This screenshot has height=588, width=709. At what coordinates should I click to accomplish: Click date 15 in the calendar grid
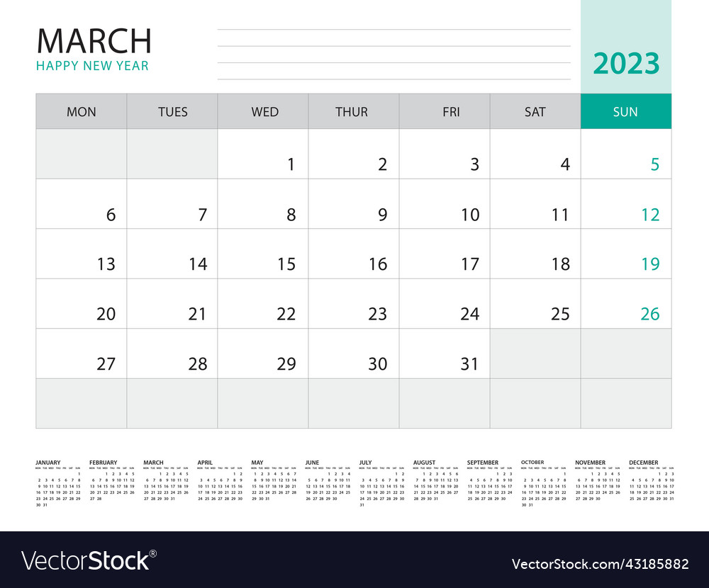(285, 264)
